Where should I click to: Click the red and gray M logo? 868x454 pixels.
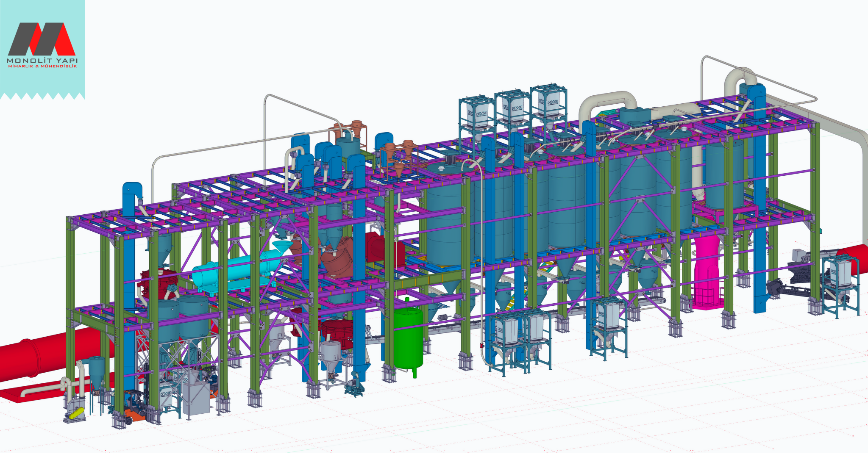[x=42, y=39]
